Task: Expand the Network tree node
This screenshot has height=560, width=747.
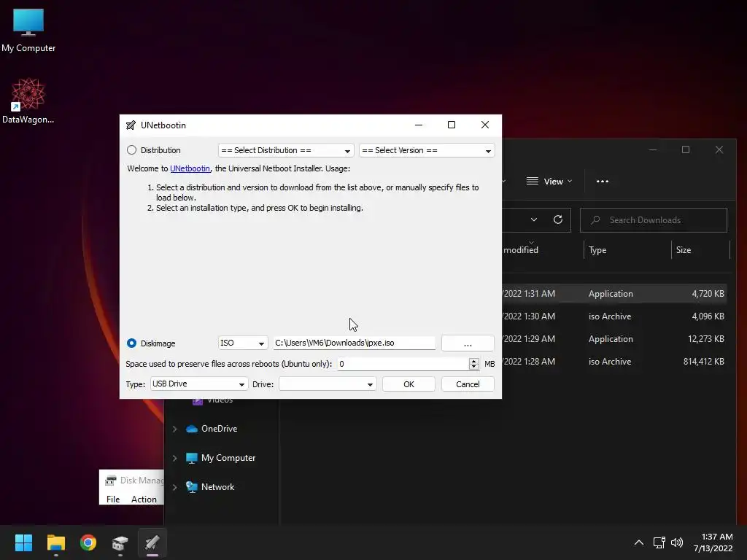Action: point(175,487)
